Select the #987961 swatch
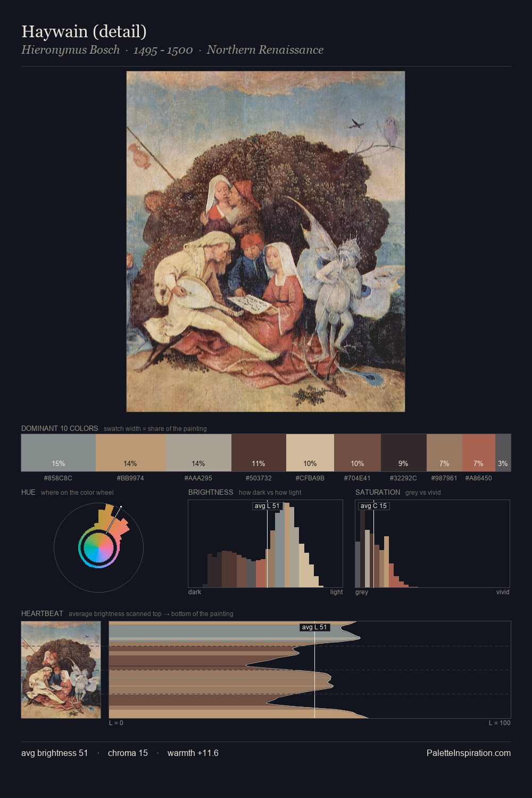Screen dimensions: 532x798 coord(444,453)
